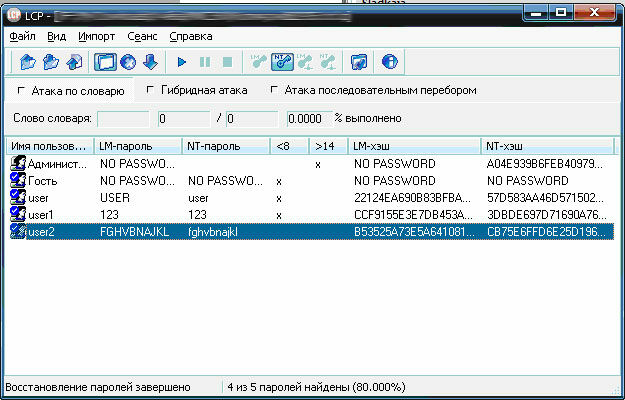625x400 pixels.
Task: Click the import from local computer icon
Action: coord(105,62)
